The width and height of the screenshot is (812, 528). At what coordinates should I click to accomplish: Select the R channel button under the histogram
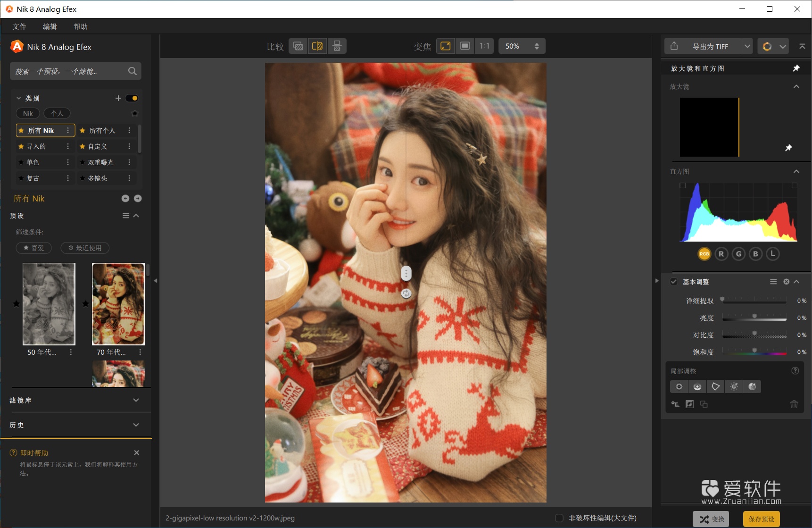pos(721,253)
